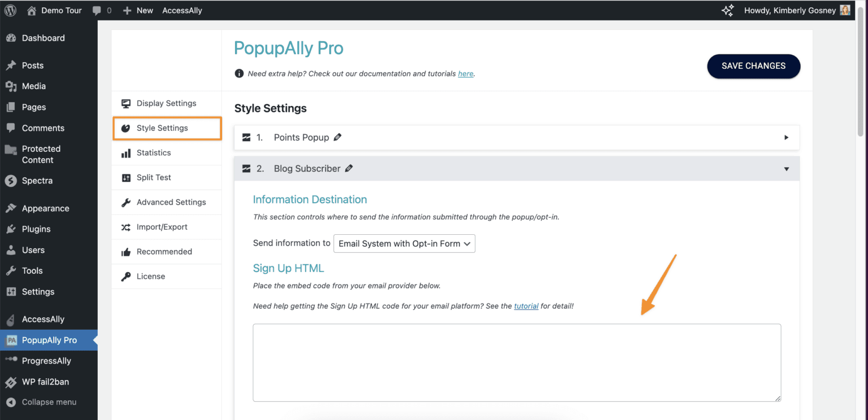Screen dimensions: 868x420
Task: Click the Recommended thumbs-up icon
Action: 125,251
